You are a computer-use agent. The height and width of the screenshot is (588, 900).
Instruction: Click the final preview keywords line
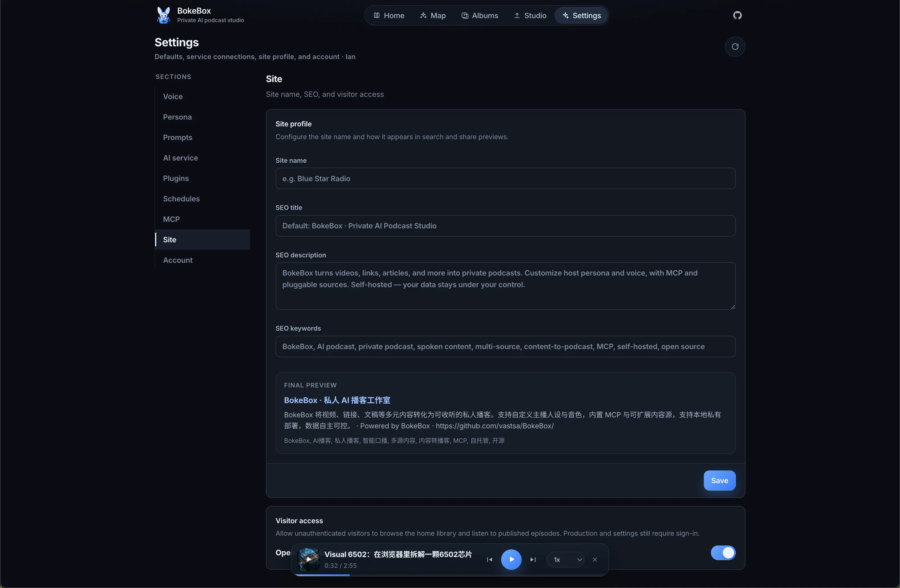[394, 441]
